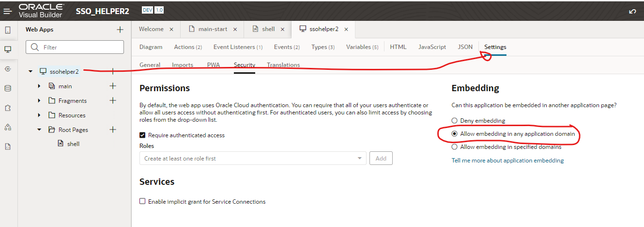Expand the main flow tree node

tap(39, 86)
